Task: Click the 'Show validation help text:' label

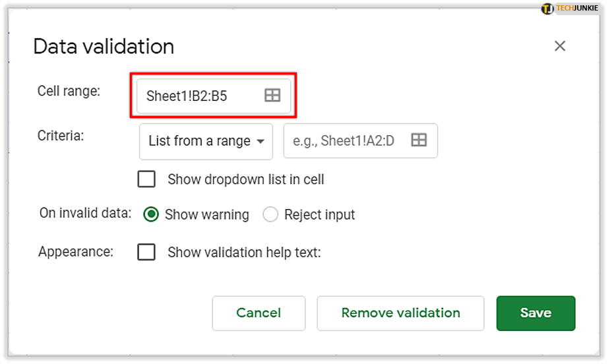Action: [244, 252]
